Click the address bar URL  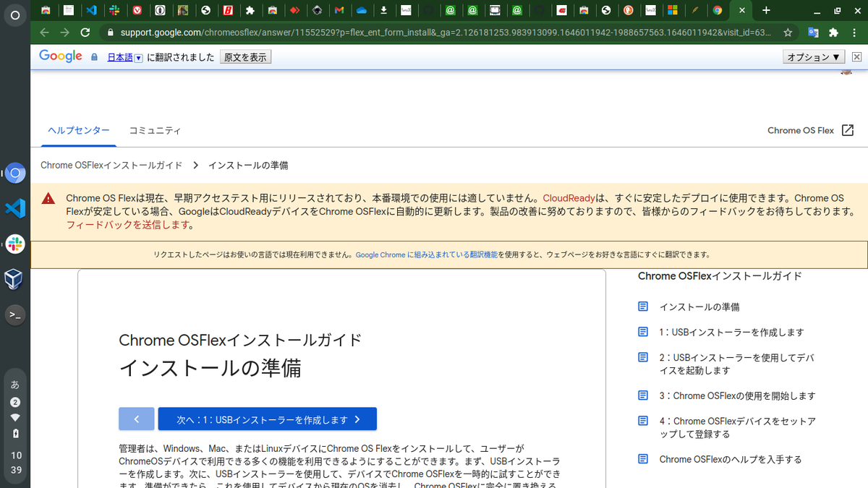click(x=445, y=33)
